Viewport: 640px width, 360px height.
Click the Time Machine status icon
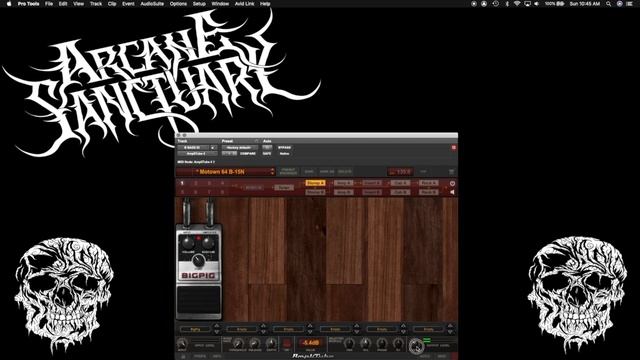coord(495,4)
